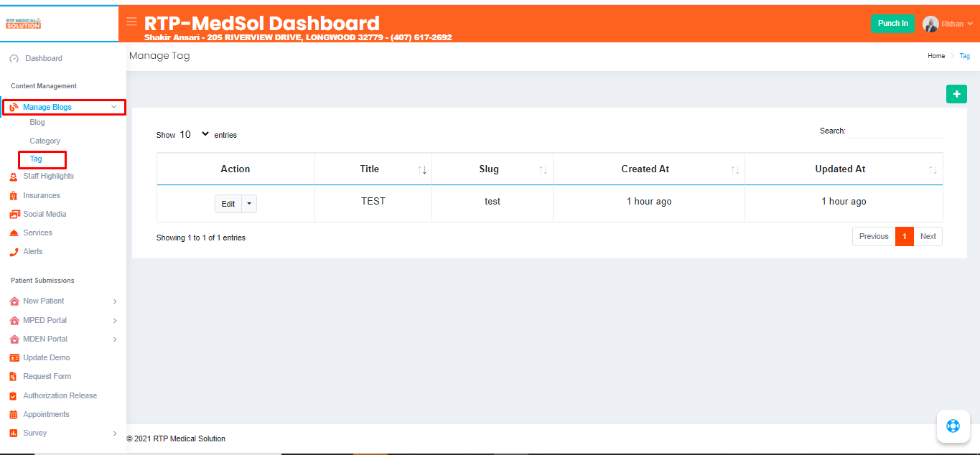This screenshot has width=980, height=455.
Task: Open the Category submenu item
Action: point(45,141)
